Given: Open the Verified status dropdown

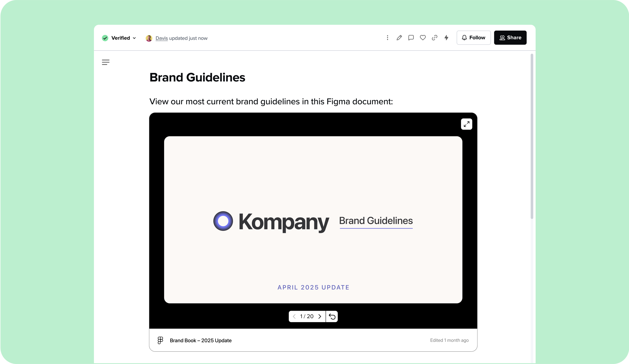Looking at the screenshot, I should point(120,38).
